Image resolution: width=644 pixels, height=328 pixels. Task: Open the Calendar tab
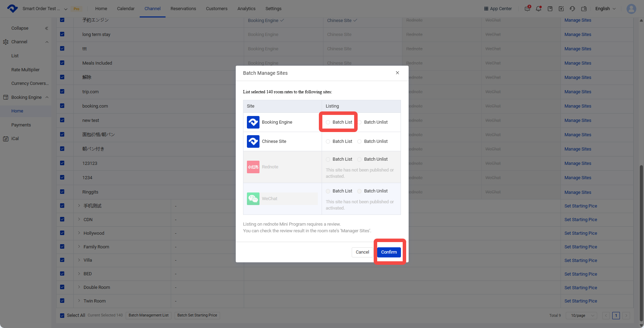(x=126, y=9)
